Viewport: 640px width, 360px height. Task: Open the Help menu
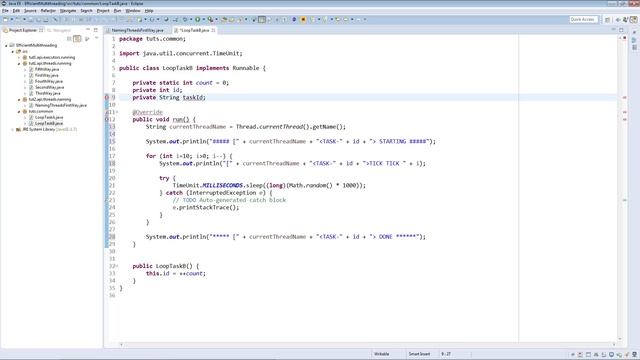point(149,11)
